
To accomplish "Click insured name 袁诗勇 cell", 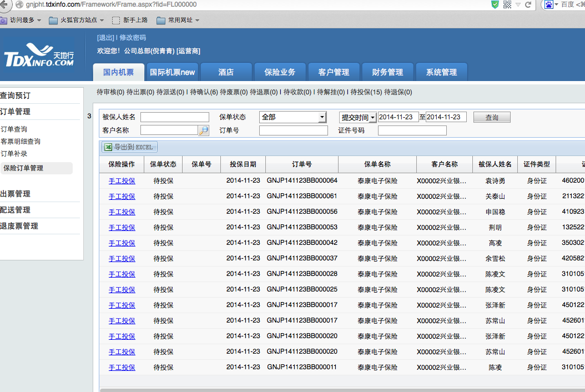I will [x=495, y=181].
